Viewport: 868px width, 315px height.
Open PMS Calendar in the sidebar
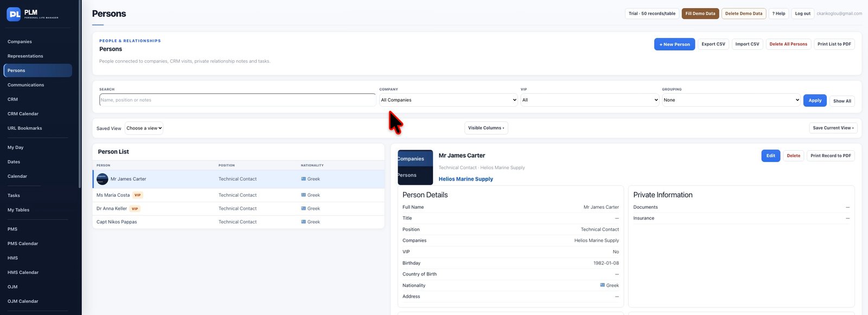coord(23,244)
